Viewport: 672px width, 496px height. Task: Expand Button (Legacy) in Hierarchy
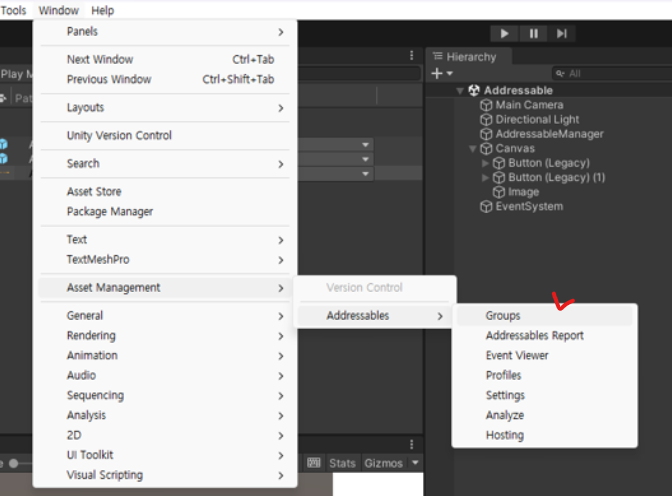[485, 163]
